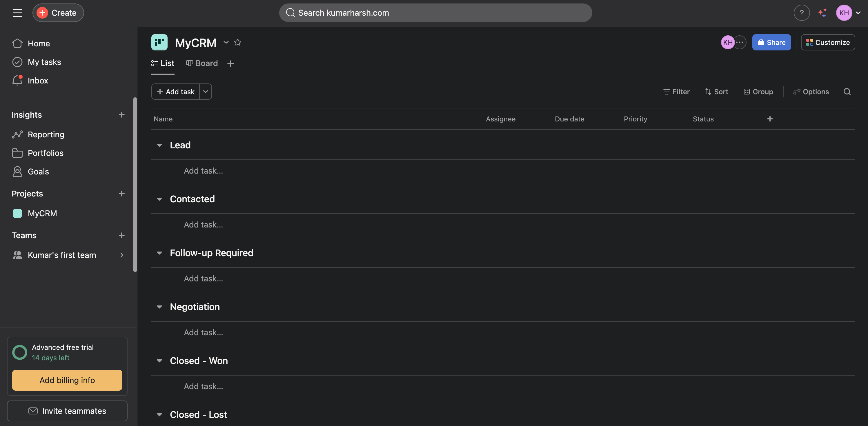868x426 pixels.
Task: Click the MyCRM project color swatch in sidebar
Action: (x=17, y=213)
